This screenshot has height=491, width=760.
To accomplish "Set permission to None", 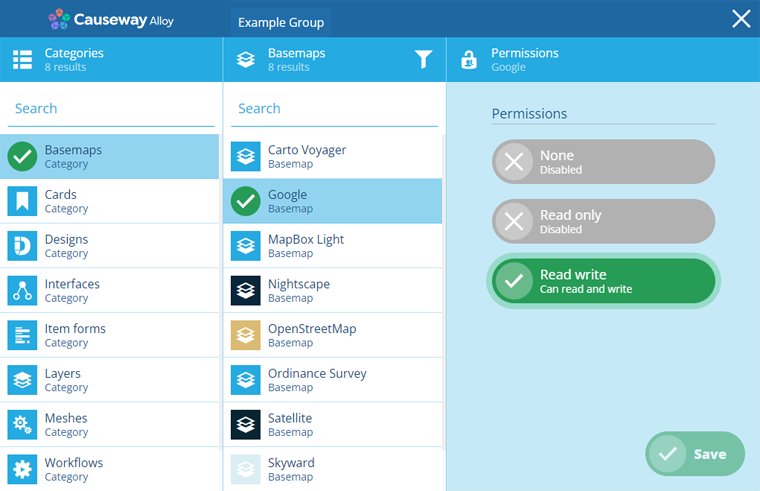I will 603,162.
